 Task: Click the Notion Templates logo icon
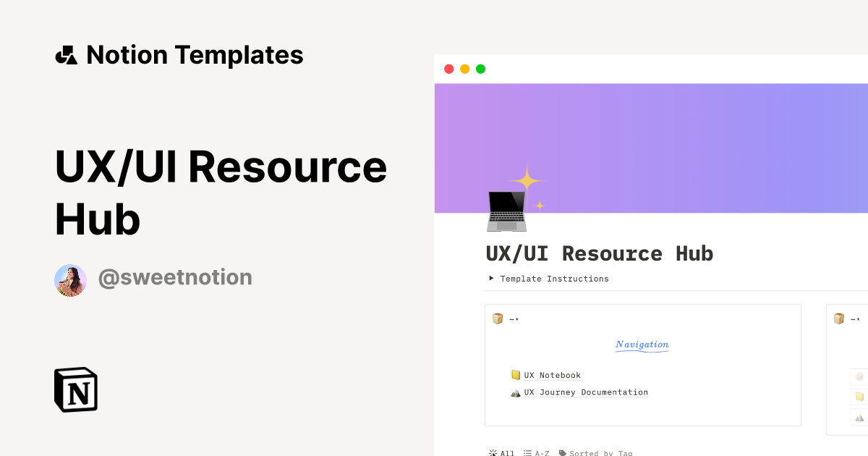coord(67,54)
